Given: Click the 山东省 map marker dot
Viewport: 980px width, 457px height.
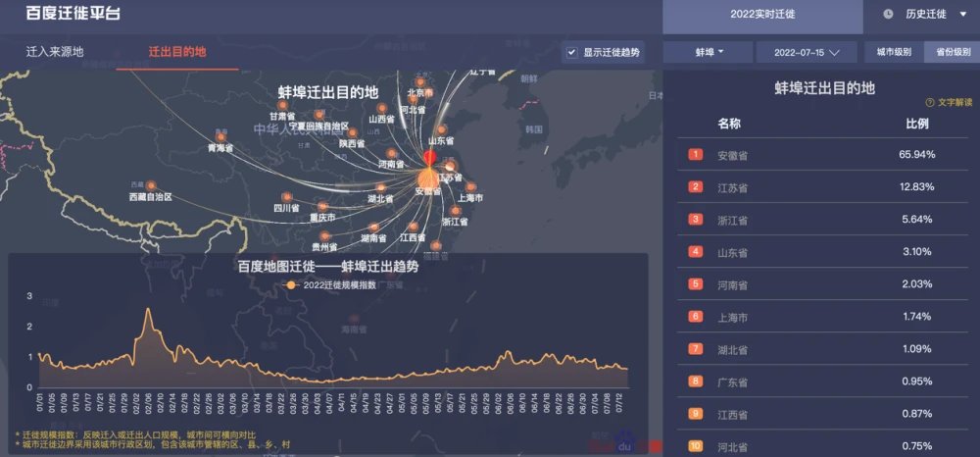Looking at the screenshot, I should pyautogui.click(x=441, y=130).
